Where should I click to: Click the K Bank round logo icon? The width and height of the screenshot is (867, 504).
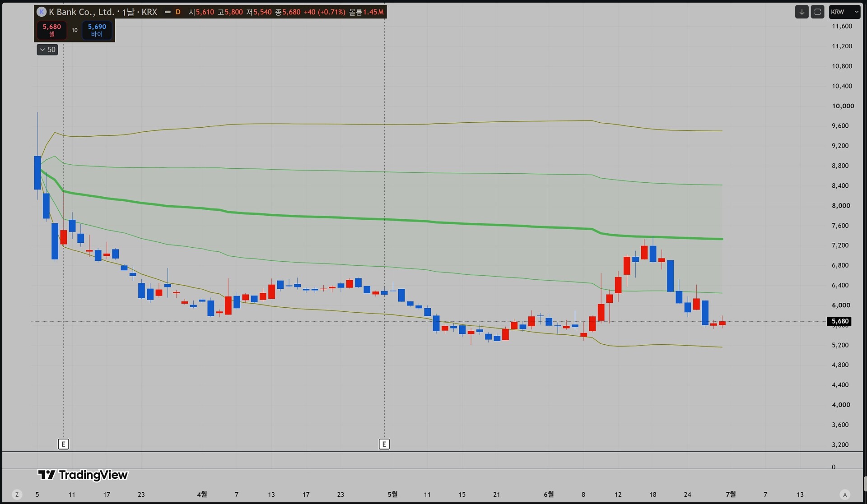tap(42, 12)
